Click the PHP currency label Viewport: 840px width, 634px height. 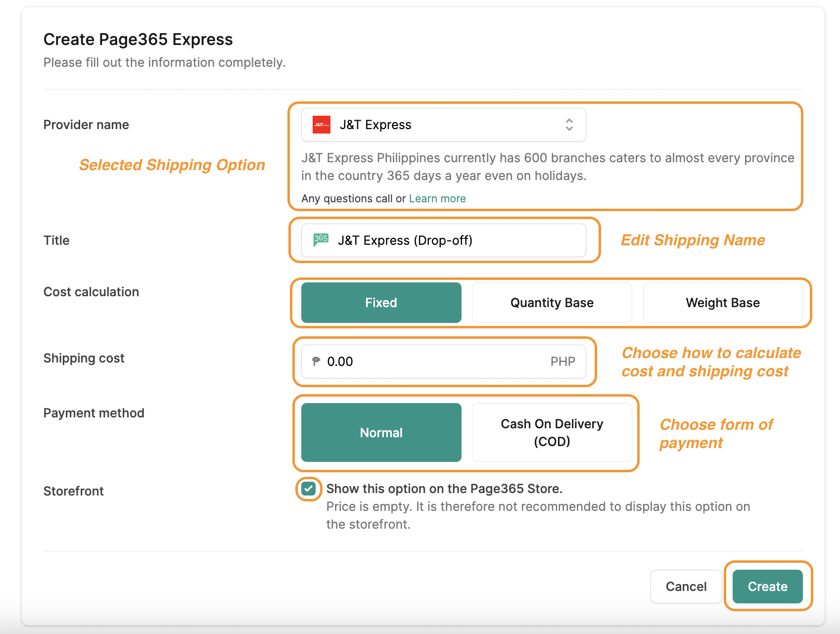(562, 362)
